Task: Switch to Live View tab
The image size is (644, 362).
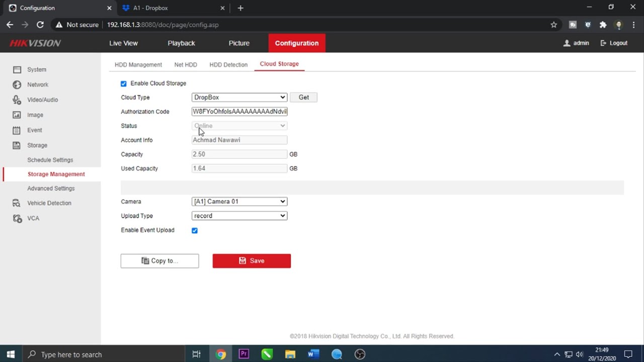Action: (123, 43)
